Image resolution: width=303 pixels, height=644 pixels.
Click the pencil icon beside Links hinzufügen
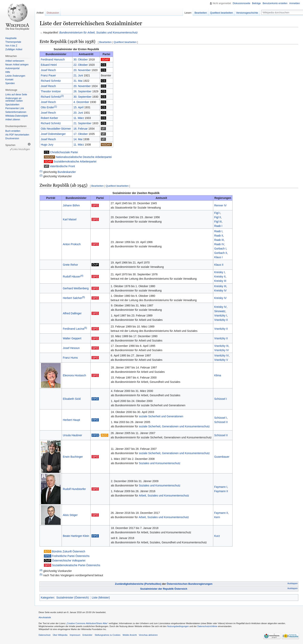[11, 149]
